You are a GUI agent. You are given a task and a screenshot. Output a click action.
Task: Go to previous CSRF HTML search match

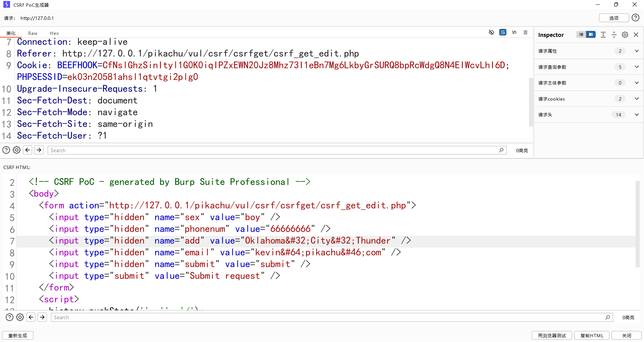pyautogui.click(x=31, y=317)
